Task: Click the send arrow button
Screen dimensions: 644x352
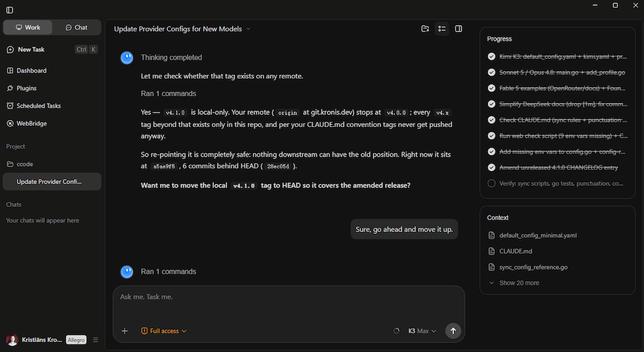Action: pos(453,331)
